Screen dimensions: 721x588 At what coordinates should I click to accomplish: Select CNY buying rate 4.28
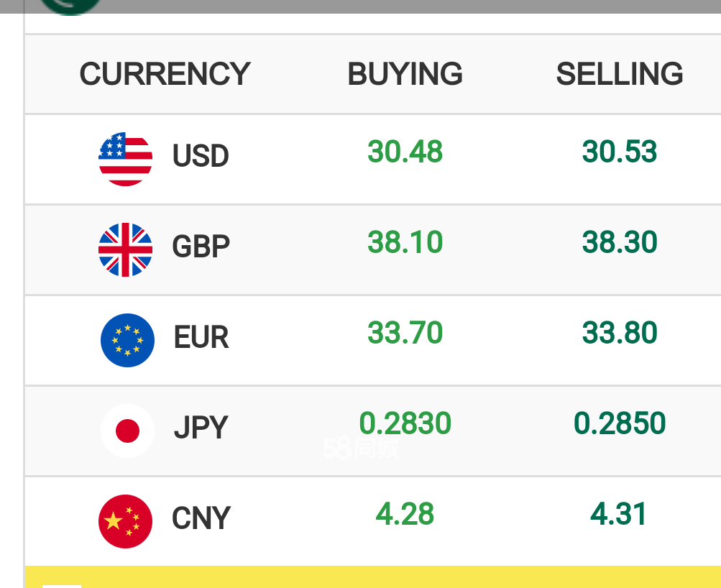[x=405, y=514]
